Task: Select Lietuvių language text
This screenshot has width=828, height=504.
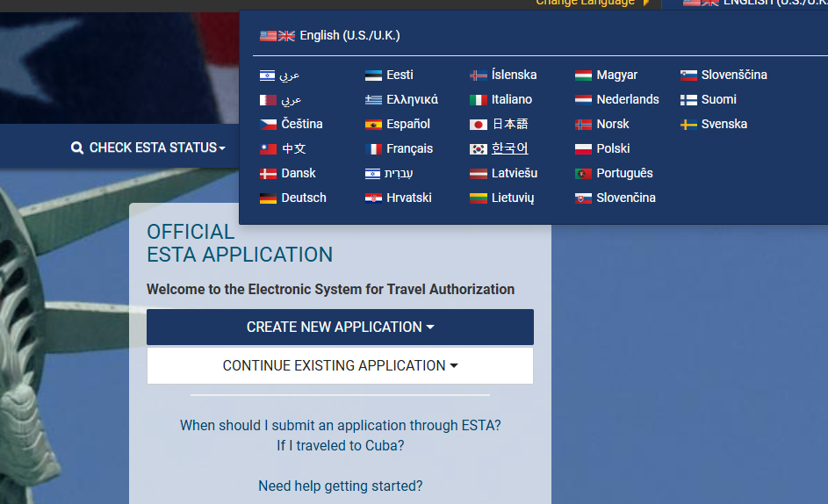Action: pos(513,198)
